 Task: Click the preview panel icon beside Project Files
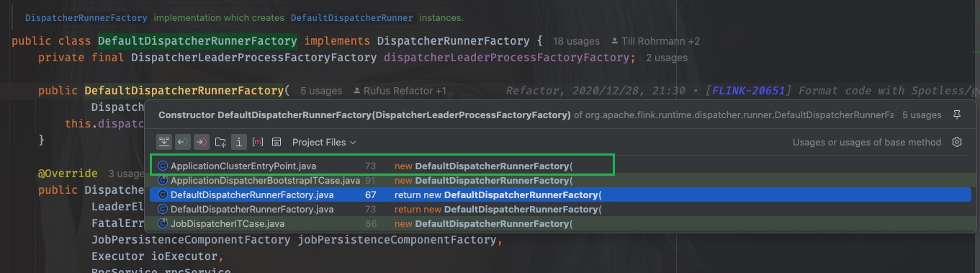(277, 142)
